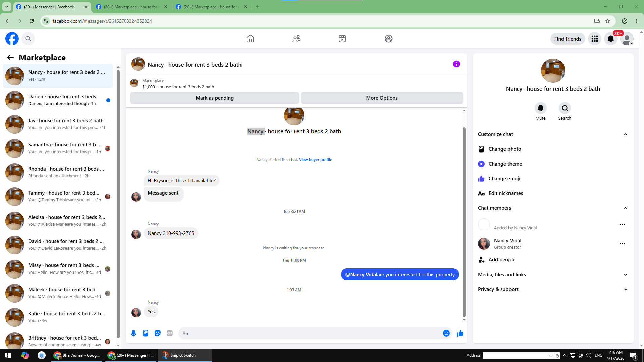Bookmark this page with the star icon
The height and width of the screenshot is (362, 644).
coord(608,21)
